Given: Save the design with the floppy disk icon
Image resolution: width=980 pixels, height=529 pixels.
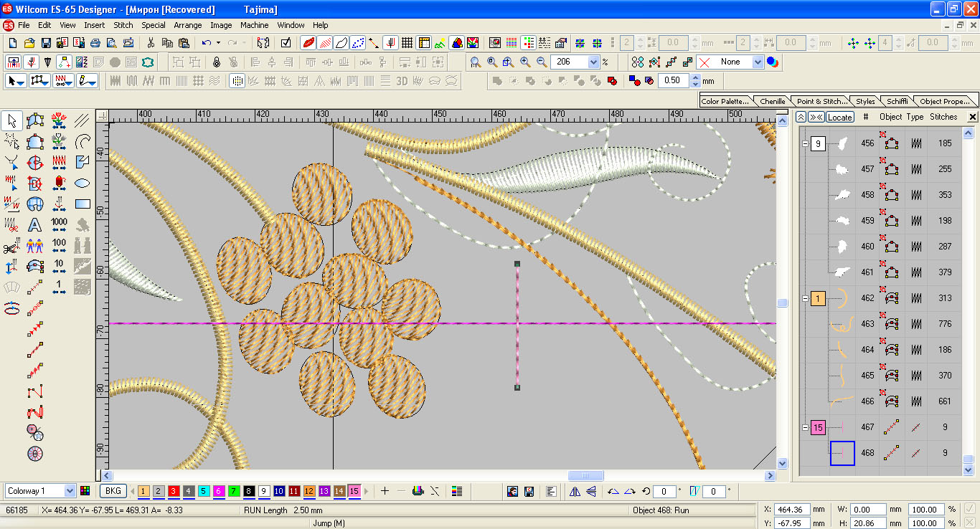Looking at the screenshot, I should [46, 43].
